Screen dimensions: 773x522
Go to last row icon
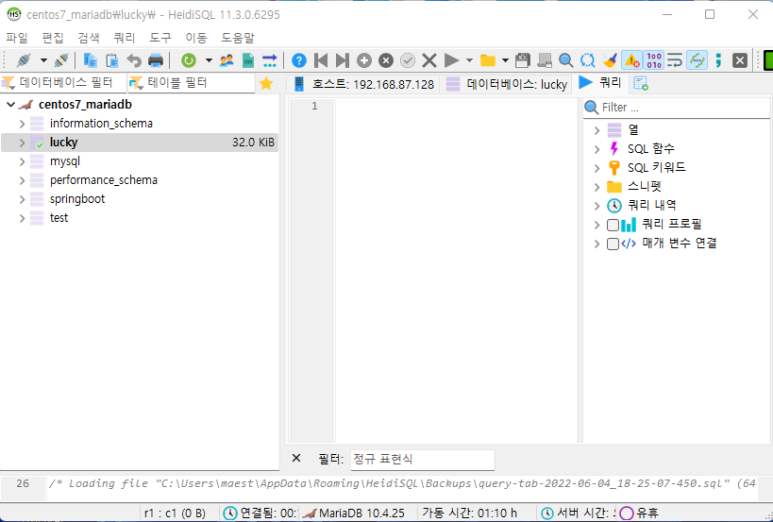(342, 61)
